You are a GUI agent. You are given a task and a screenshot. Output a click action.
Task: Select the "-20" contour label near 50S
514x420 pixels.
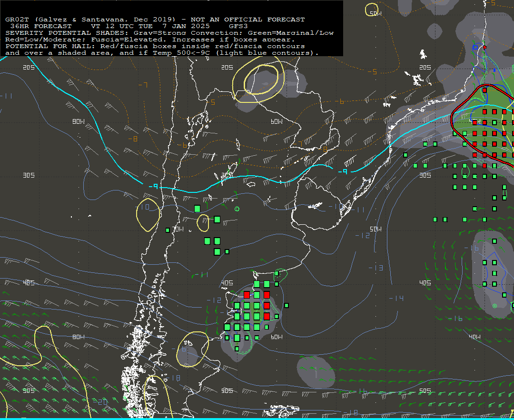tap(101, 401)
